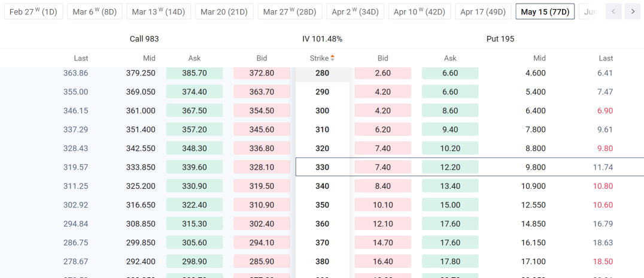Image resolution: width=644 pixels, height=278 pixels.
Task: Select the Feb 27 (1D) expiration tab
Action: tap(34, 11)
